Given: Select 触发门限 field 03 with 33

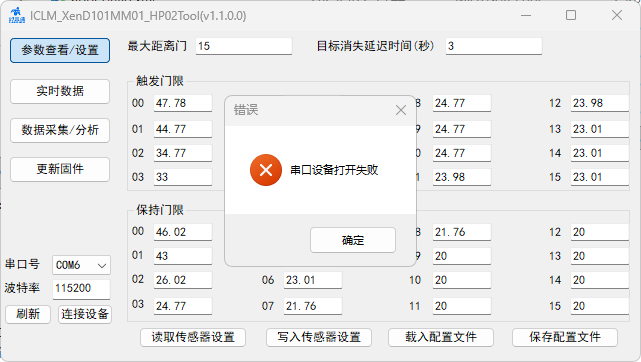Looking at the screenshot, I should (x=183, y=177).
